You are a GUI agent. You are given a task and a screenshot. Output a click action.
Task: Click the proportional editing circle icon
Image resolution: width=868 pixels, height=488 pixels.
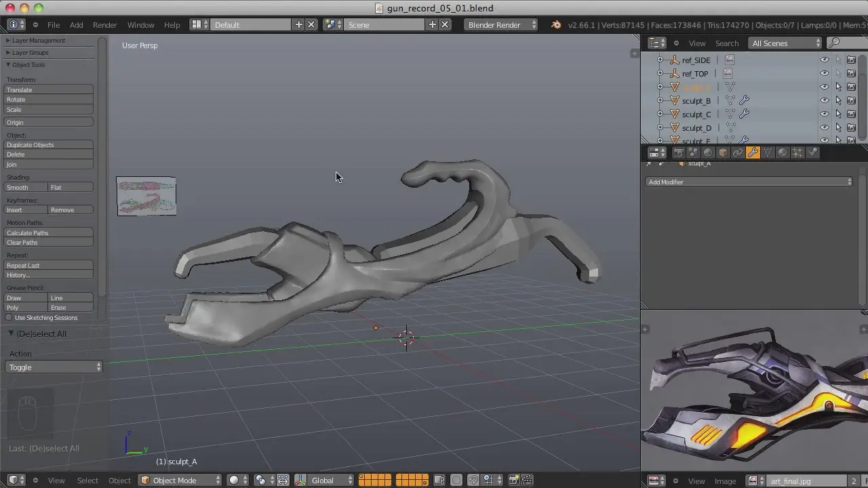[456, 480]
